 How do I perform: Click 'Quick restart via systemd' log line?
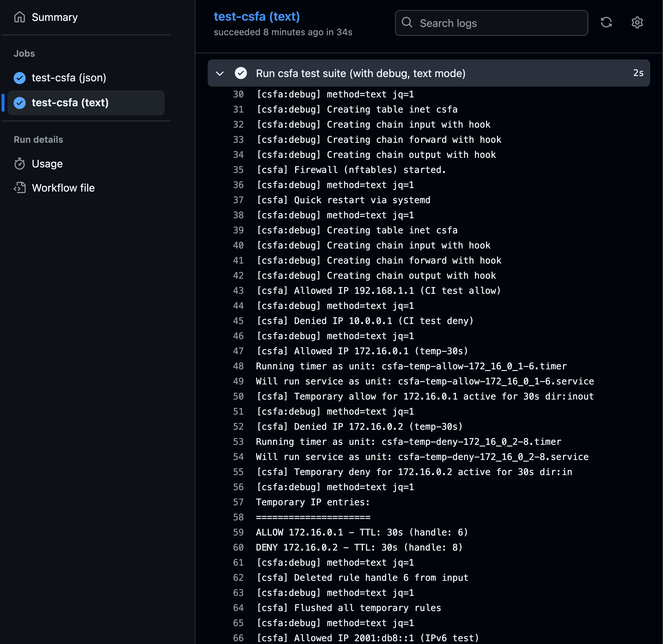(x=343, y=200)
